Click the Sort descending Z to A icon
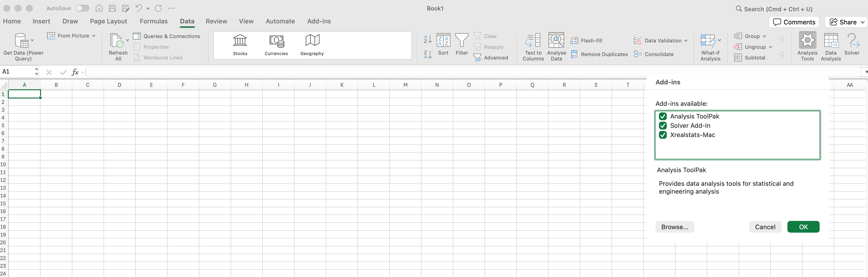 [x=428, y=55]
